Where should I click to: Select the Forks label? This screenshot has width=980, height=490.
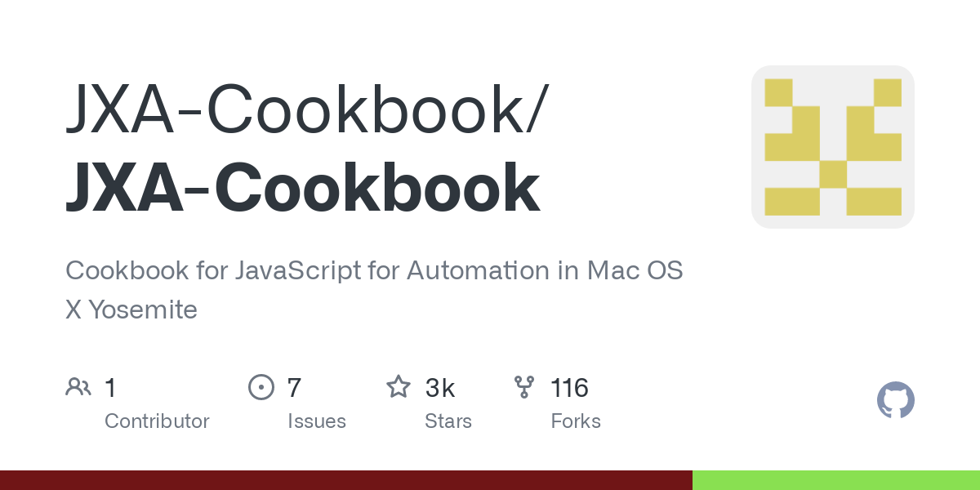(576, 421)
